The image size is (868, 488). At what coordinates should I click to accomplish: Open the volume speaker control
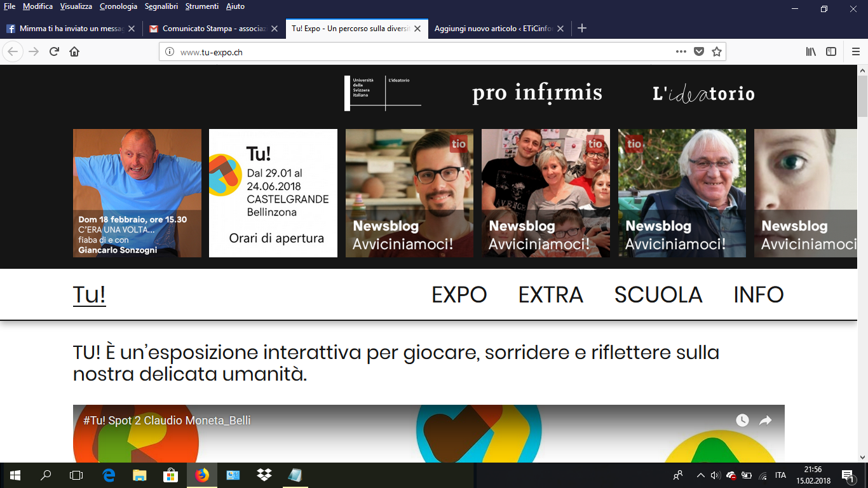[716, 475]
